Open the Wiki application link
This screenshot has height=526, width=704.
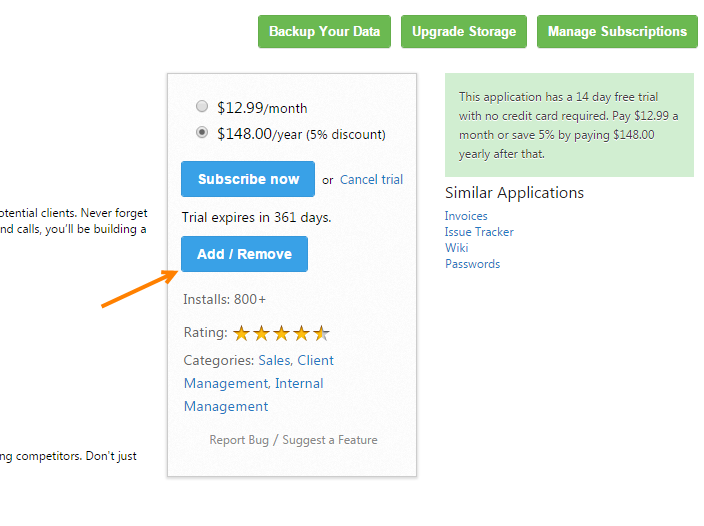click(x=457, y=248)
